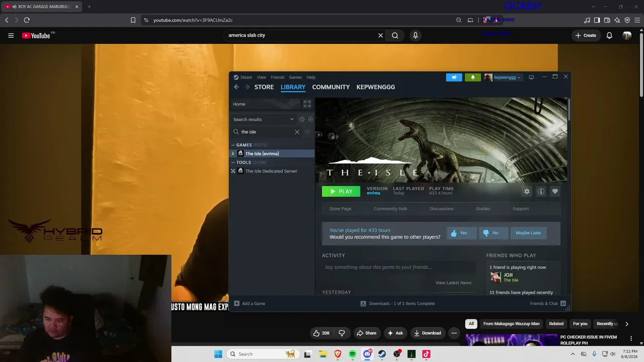Open The Isle Community Hub link
644x362 pixels.
point(390,209)
